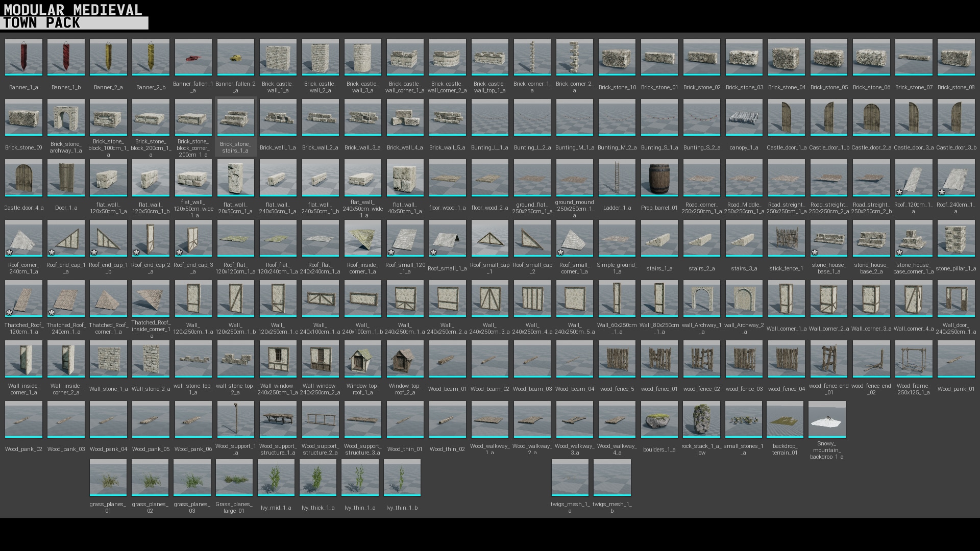
Task: Choose the wood_fence_5 thumbnail
Action: 617,359
